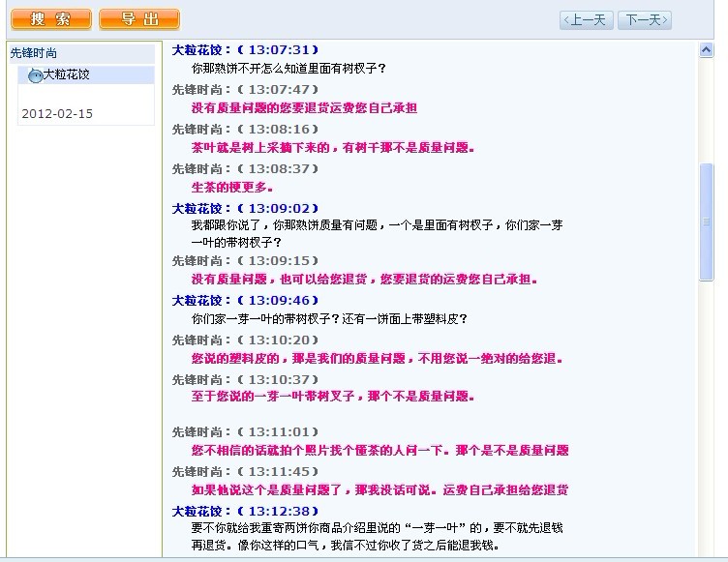Image resolution: width=728 pixels, height=562 pixels.
Task: Select the 2012-02-15 date entry
Action: [x=57, y=113]
